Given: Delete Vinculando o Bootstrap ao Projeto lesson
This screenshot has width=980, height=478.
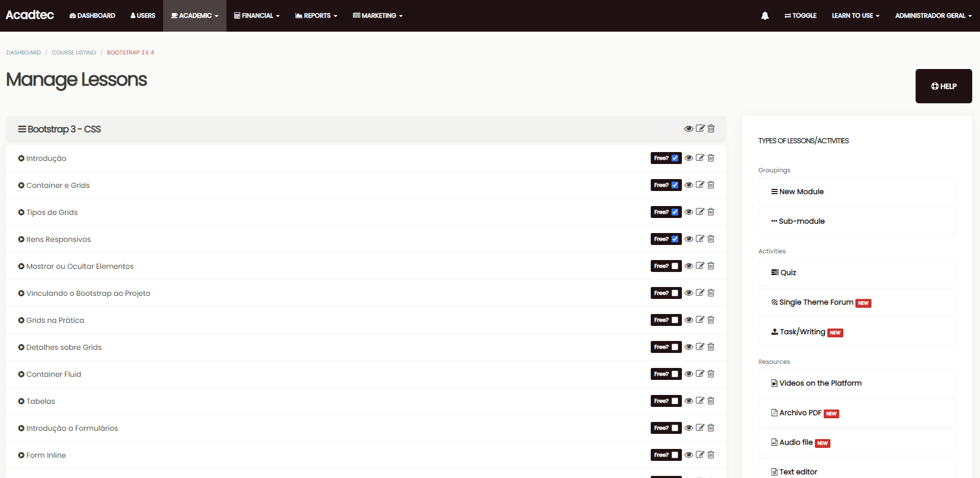Looking at the screenshot, I should pos(711,293).
